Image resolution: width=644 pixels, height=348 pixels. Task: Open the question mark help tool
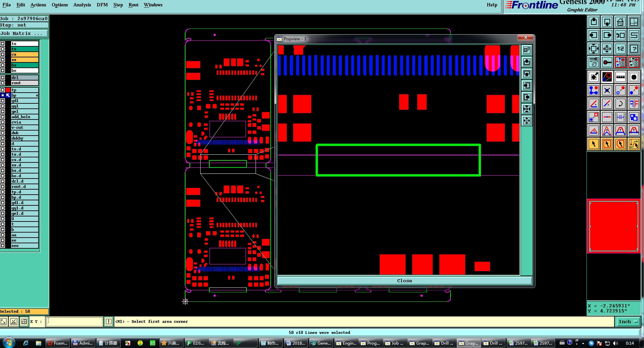[x=634, y=49]
